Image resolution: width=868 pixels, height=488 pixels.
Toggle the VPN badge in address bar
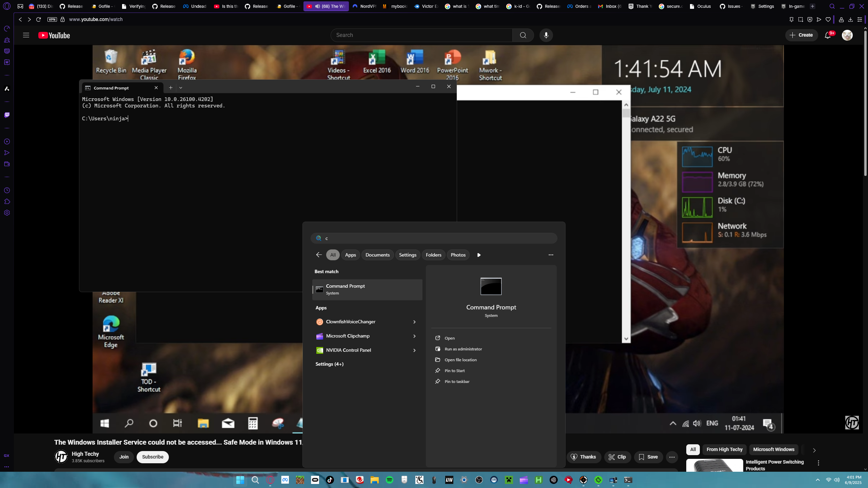pos(52,19)
